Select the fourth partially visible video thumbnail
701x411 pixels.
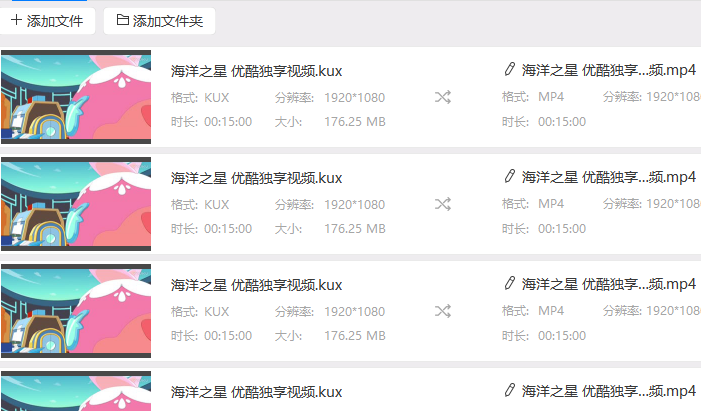75,392
